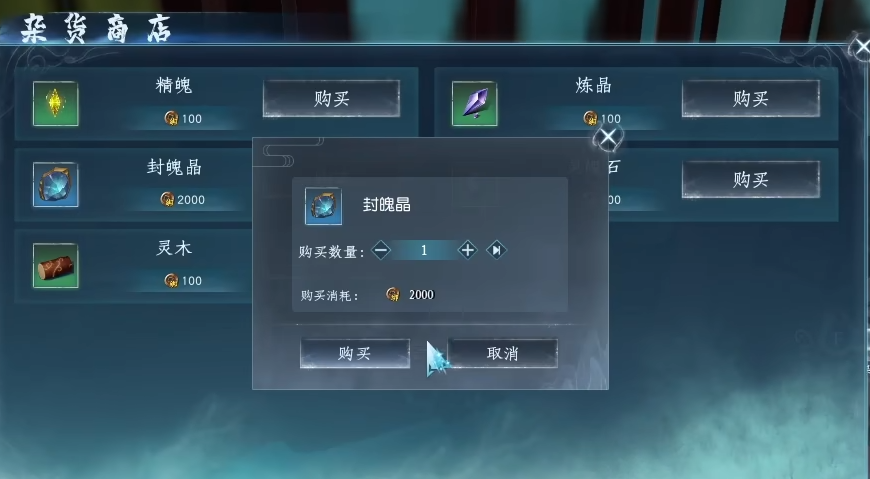The width and height of the screenshot is (870, 479).
Task: Increase purchase quantity with the plus button
Action: click(467, 250)
